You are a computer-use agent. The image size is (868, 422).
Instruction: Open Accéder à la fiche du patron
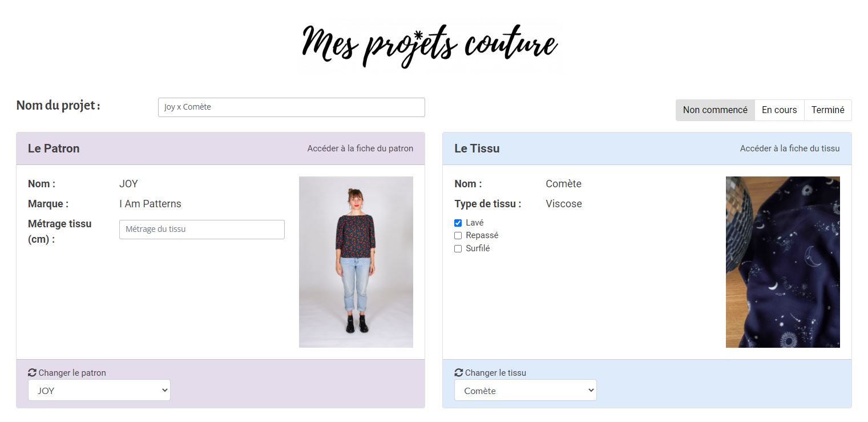(360, 148)
